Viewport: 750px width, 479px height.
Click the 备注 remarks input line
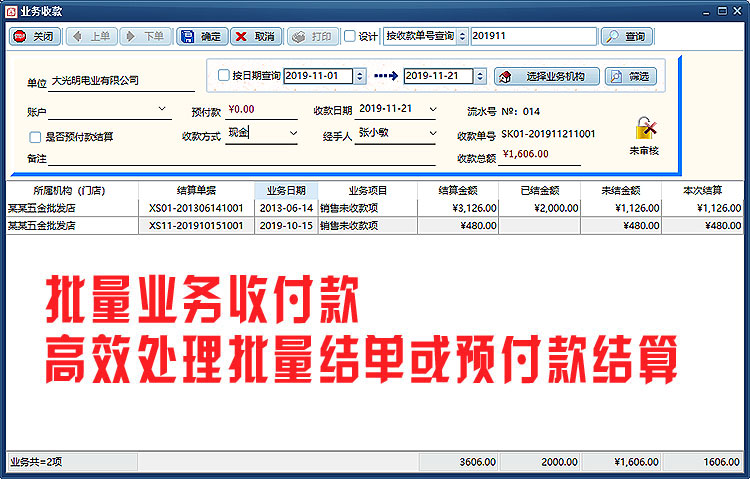pos(242,158)
